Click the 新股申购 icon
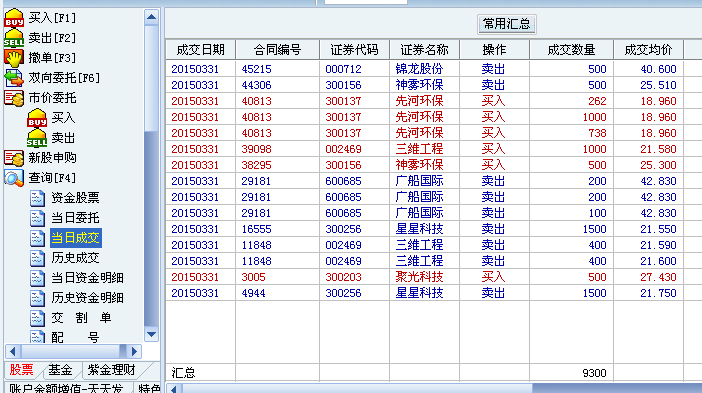The image size is (702, 393). [14, 158]
